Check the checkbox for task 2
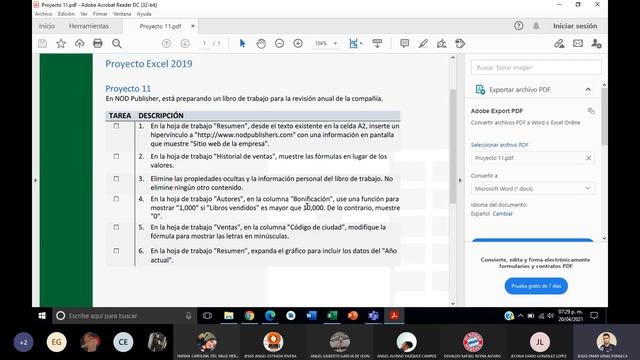640x360 pixels. tap(116, 156)
